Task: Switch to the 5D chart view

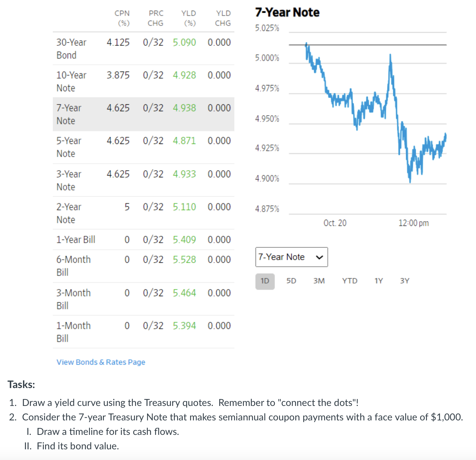Action: pyautogui.click(x=291, y=281)
